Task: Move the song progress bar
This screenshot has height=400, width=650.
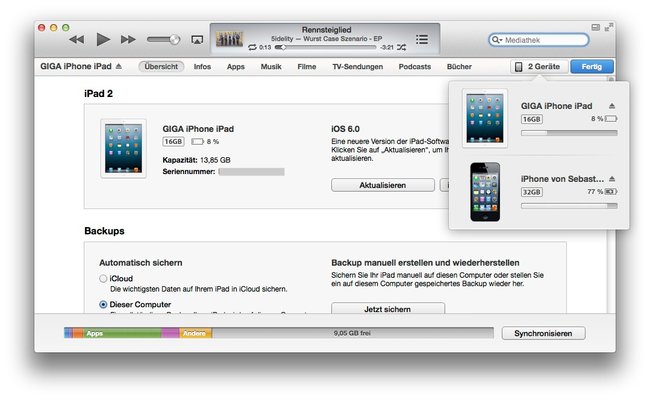Action: click(x=325, y=47)
